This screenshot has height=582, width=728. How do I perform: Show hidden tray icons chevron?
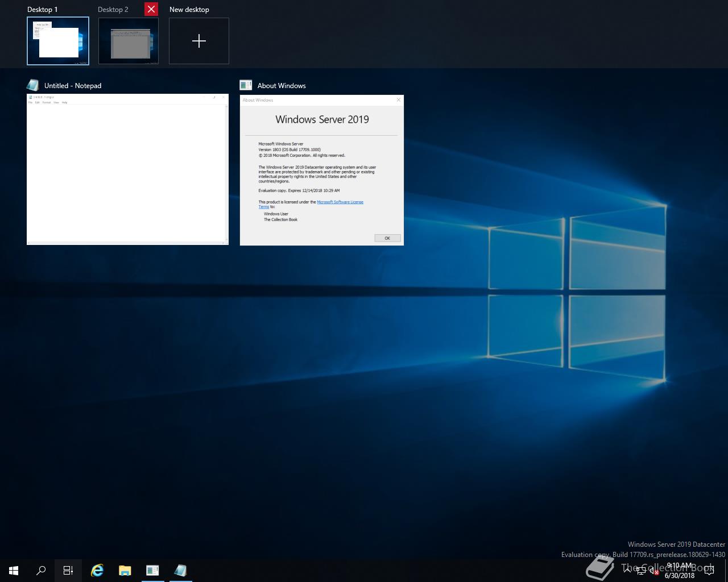[627, 571]
